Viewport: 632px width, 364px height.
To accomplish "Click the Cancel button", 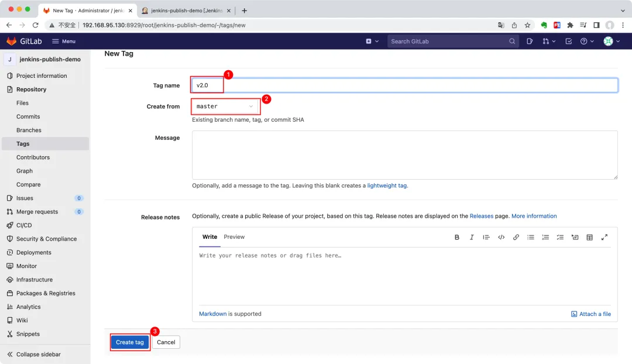I will click(x=166, y=342).
